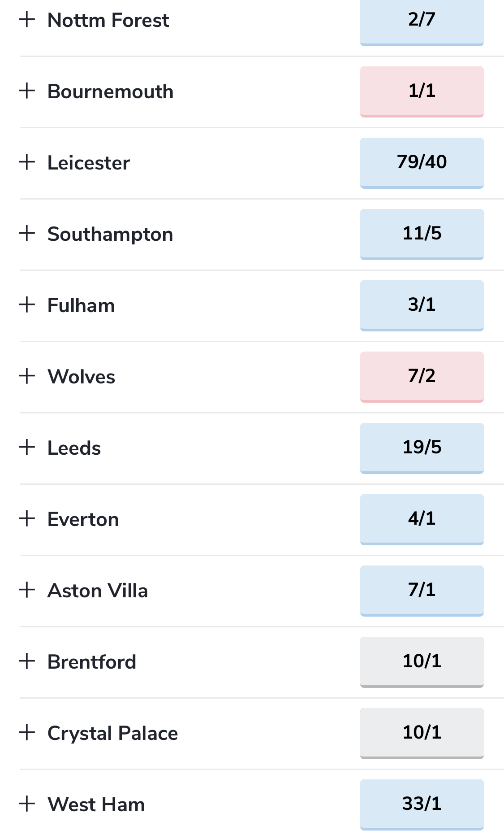The height and width of the screenshot is (835, 504).
Task: Click the Aston Villa plus icon
Action: [x=27, y=590]
